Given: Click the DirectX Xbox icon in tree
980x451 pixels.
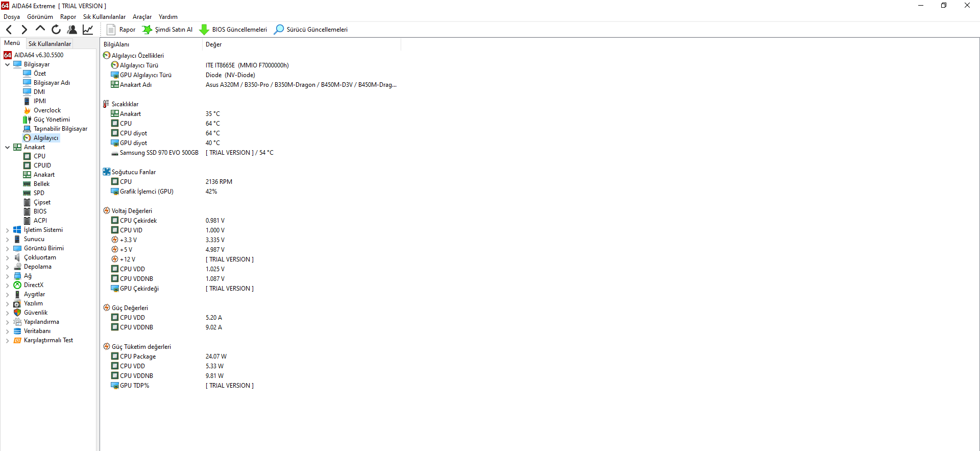Looking at the screenshot, I should tap(17, 285).
